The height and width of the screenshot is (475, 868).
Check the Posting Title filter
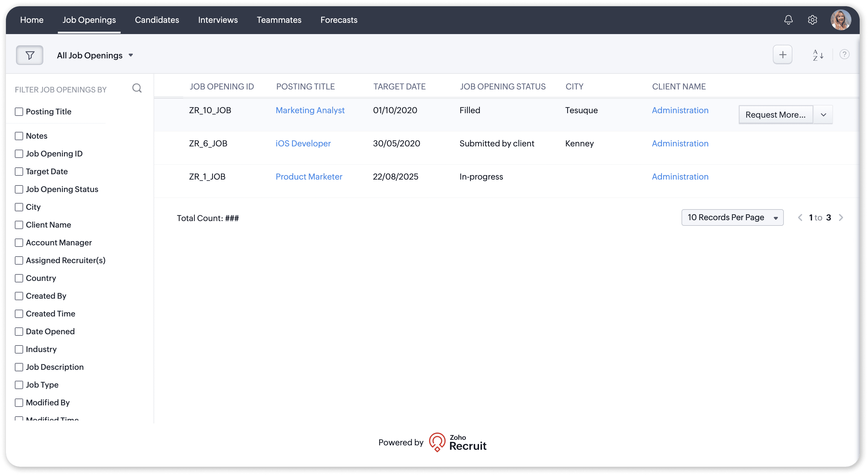click(19, 111)
